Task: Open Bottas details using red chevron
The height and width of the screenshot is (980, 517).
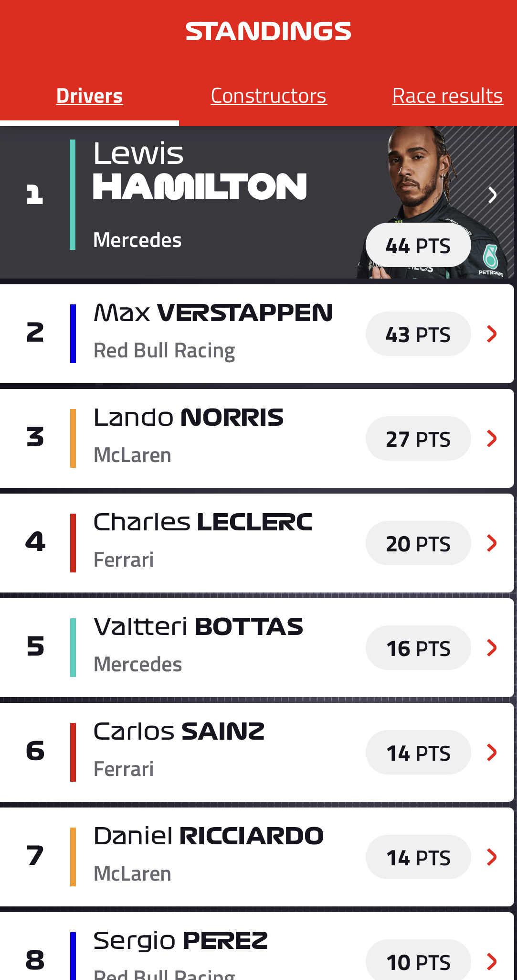Action: [492, 647]
